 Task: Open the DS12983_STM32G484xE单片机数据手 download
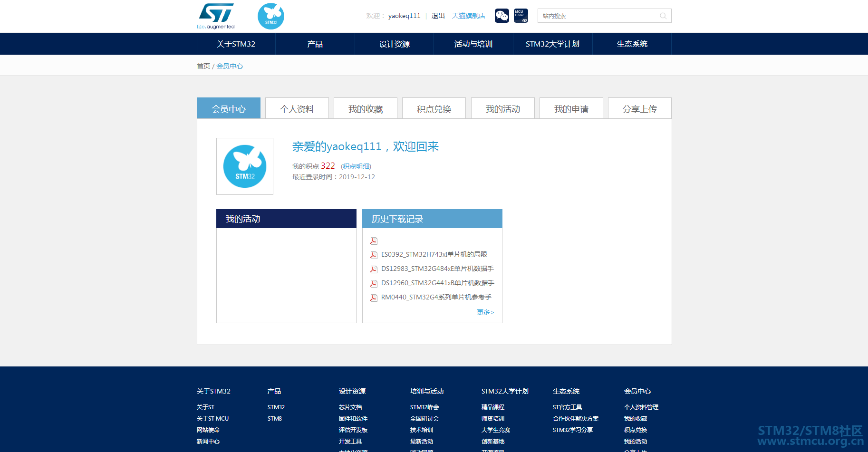[x=437, y=269]
